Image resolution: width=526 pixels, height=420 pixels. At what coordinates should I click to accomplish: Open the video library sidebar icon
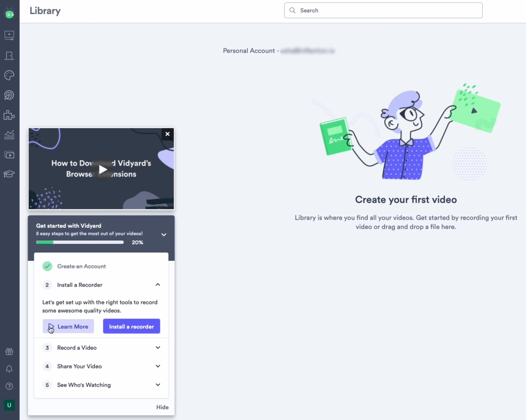9,35
